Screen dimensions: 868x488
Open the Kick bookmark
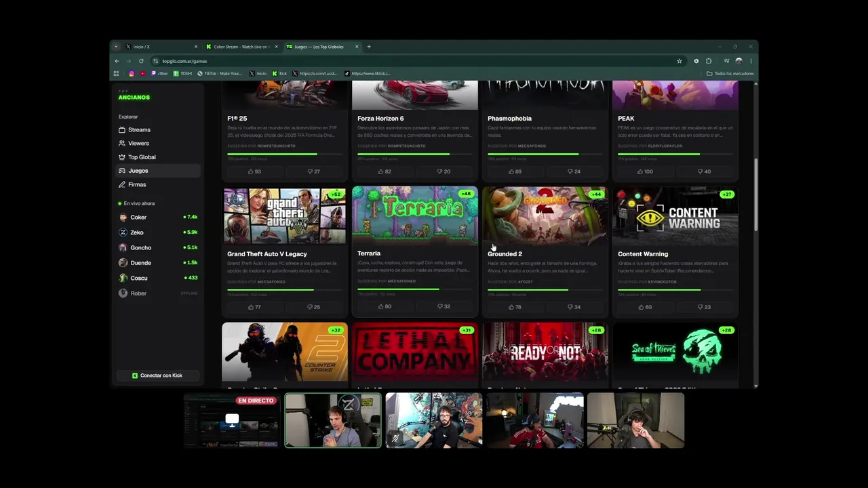click(279, 73)
